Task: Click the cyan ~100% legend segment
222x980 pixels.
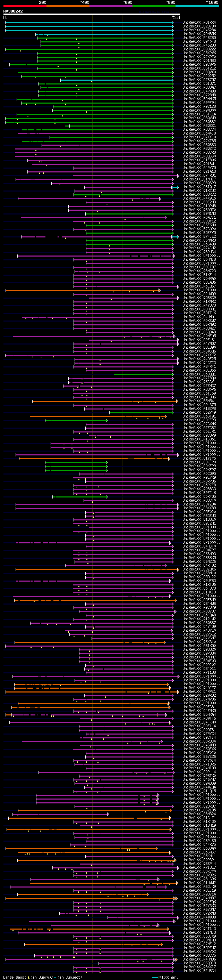Action: [197, 6]
